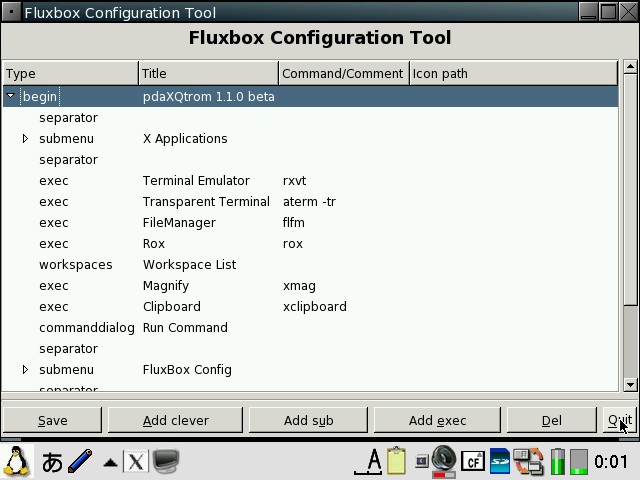Open the Japanese input method icon
The height and width of the screenshot is (480, 640).
[x=52, y=461]
